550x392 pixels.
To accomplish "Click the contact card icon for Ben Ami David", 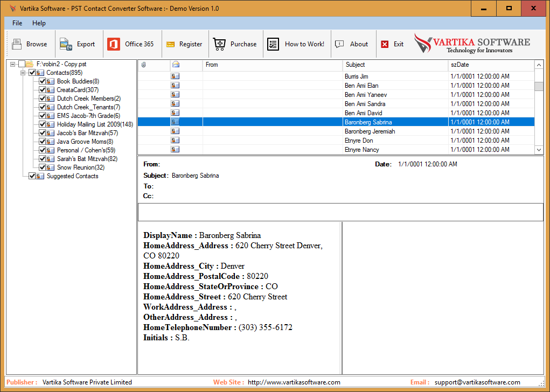I will coord(175,113).
